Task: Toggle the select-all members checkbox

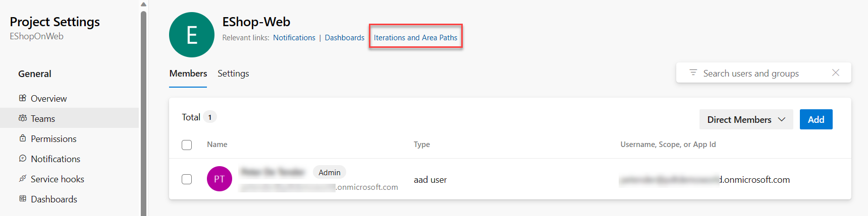Action: pyautogui.click(x=187, y=145)
